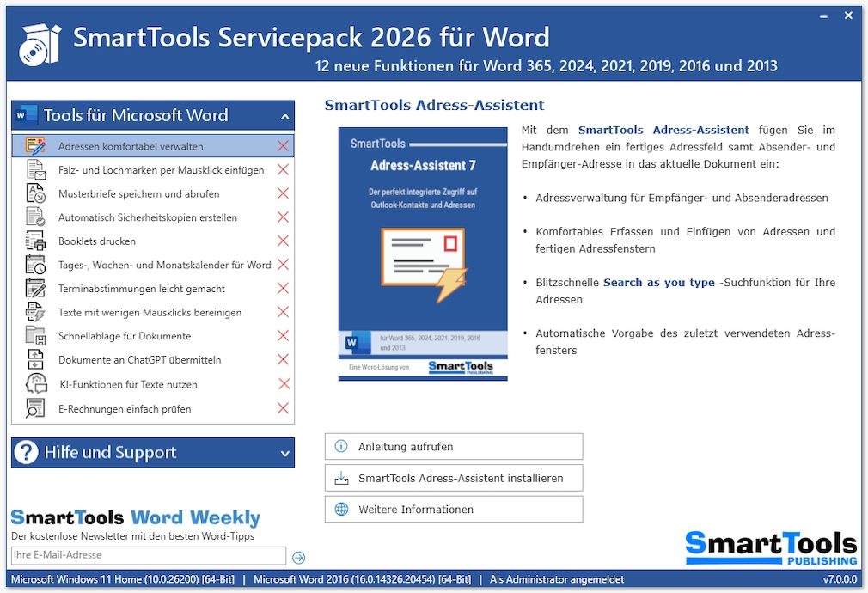Submit the newsletter with the arrow button

299,557
